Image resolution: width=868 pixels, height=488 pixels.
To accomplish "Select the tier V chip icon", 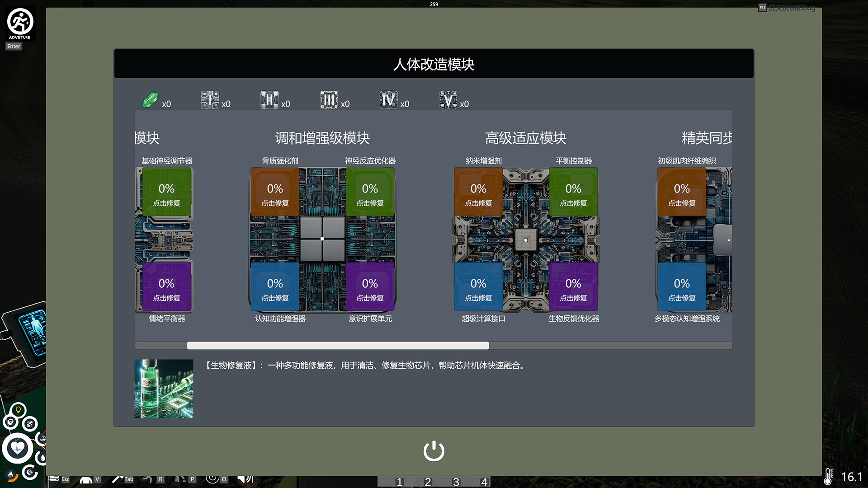I will [448, 100].
